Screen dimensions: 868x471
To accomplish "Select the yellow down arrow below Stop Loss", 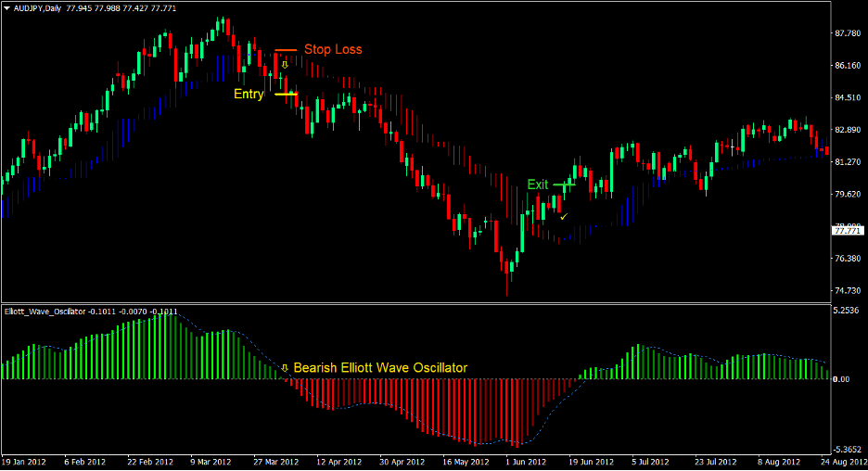I will pos(285,65).
